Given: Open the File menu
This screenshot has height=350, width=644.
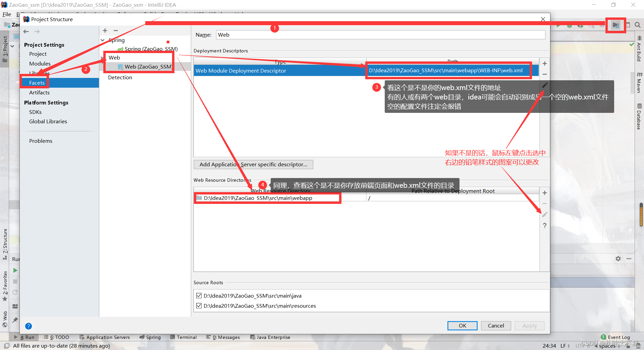Looking at the screenshot, I should coord(7,14).
